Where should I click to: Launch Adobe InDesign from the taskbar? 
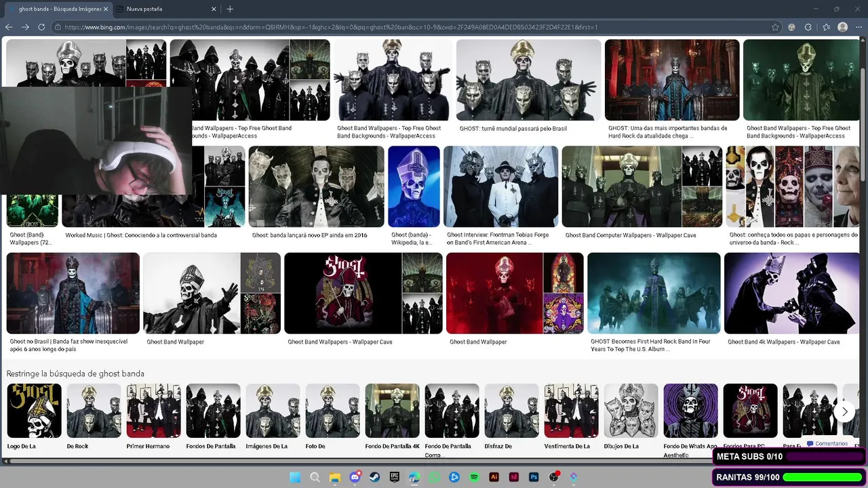coord(514,477)
